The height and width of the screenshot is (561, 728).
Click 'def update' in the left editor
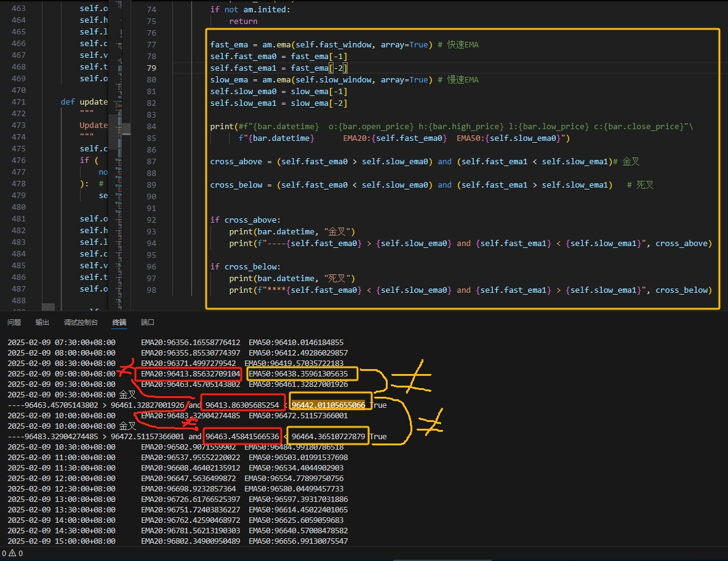pos(84,102)
